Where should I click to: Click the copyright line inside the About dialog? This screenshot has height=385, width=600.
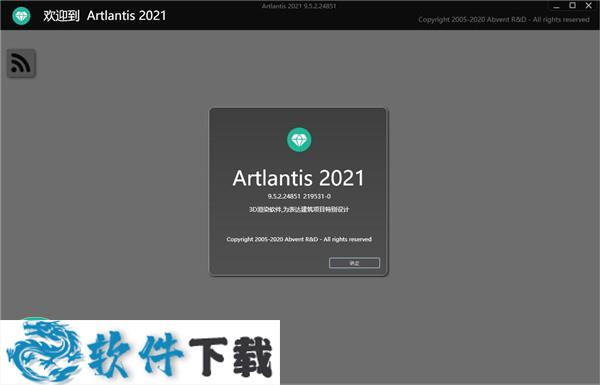[299, 239]
